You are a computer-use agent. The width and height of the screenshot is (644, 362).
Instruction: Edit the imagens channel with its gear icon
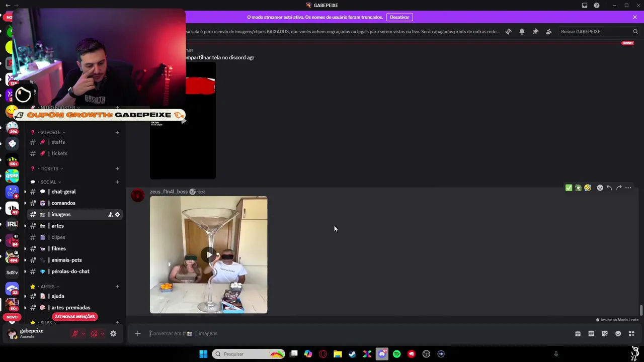117,215
